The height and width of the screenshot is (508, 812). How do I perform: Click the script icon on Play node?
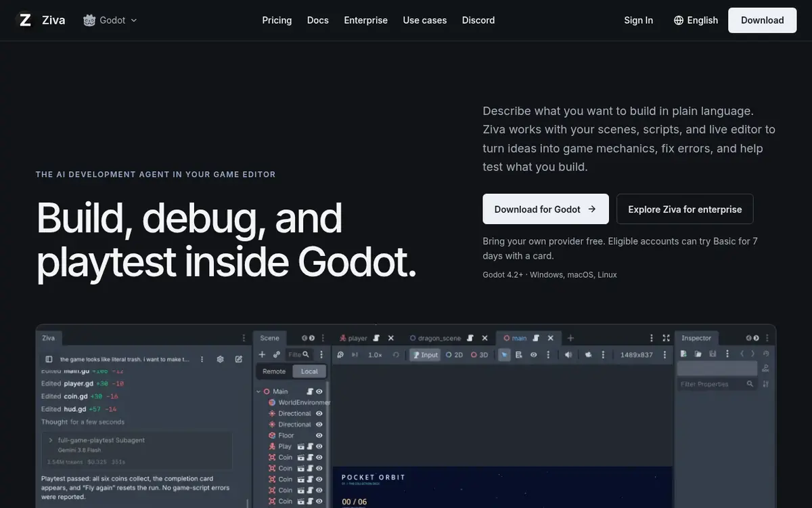coord(310,446)
